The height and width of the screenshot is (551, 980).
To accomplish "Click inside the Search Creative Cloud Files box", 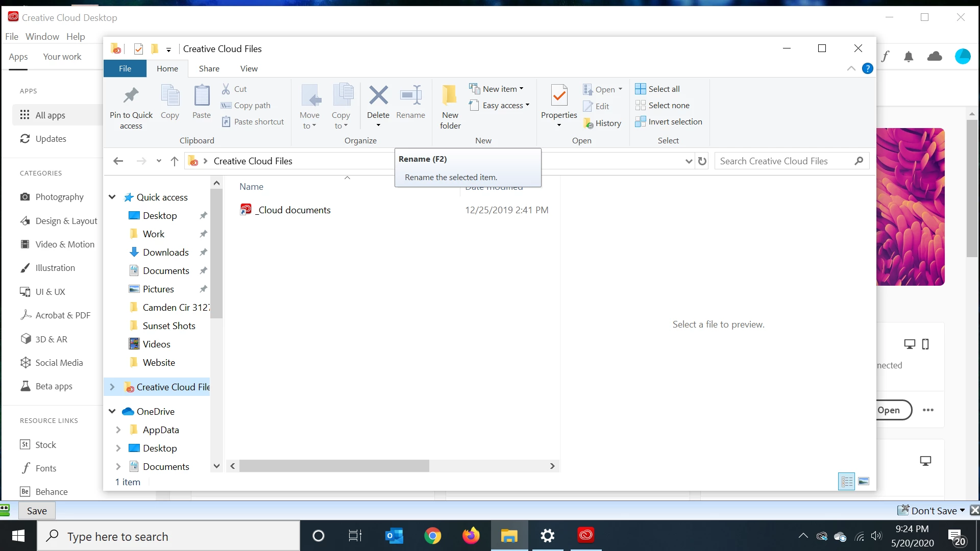I will [x=785, y=161].
